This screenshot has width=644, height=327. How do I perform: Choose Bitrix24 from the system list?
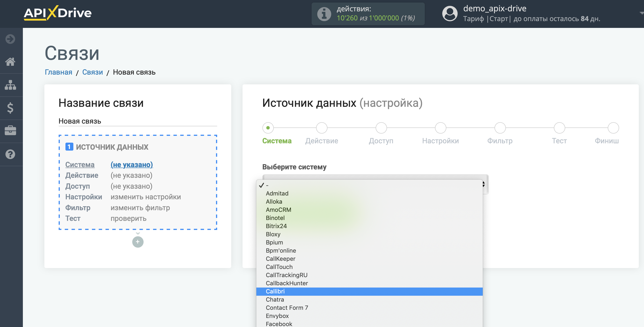pos(369,226)
